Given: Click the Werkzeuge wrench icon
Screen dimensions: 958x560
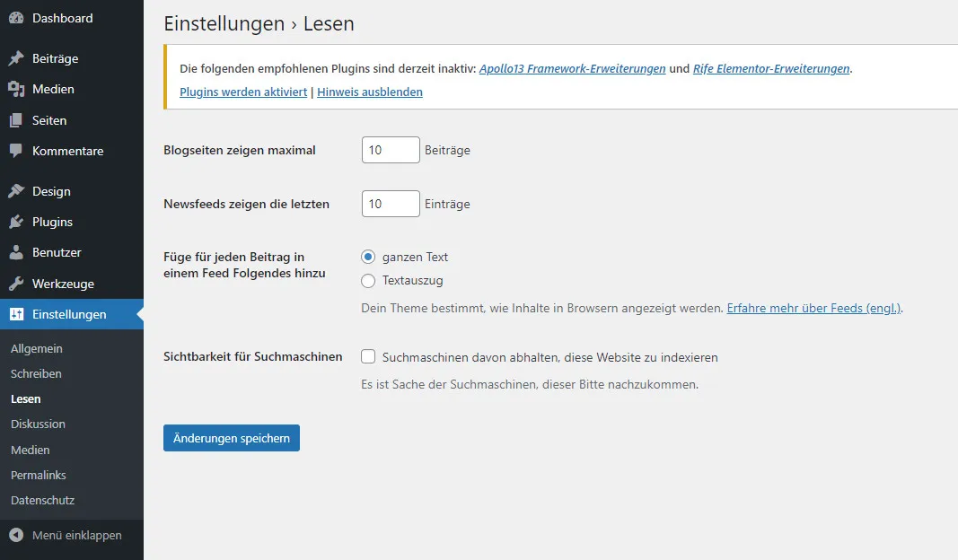Looking at the screenshot, I should [x=16, y=284].
